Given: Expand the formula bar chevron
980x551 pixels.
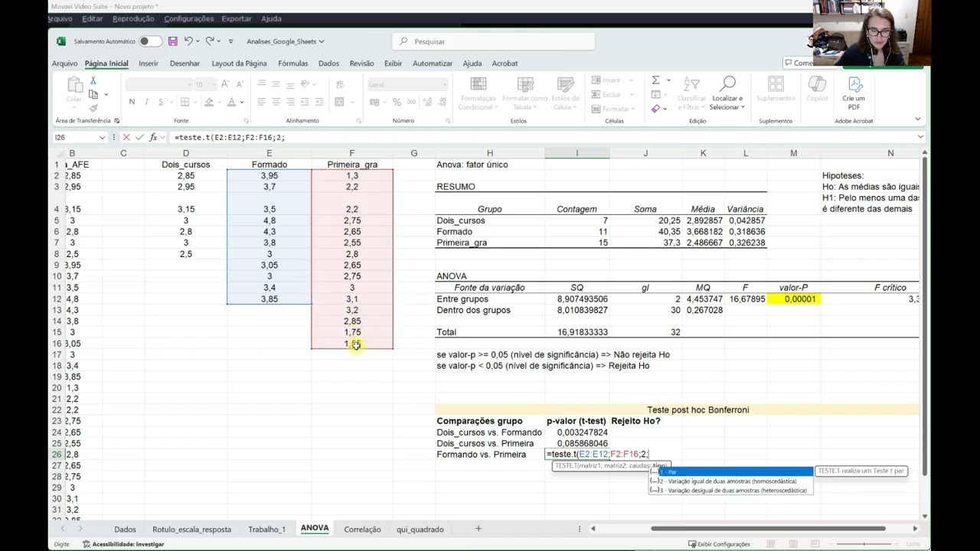Looking at the screenshot, I should 920,138.
